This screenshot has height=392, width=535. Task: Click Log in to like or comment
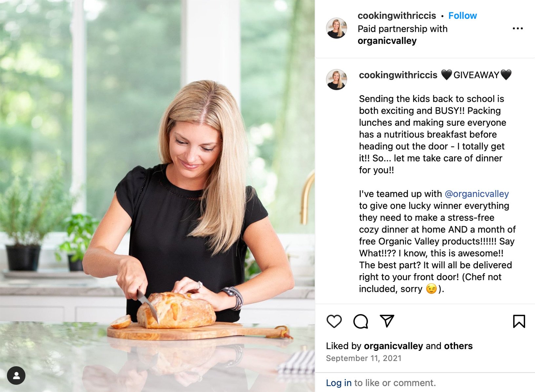(x=339, y=383)
